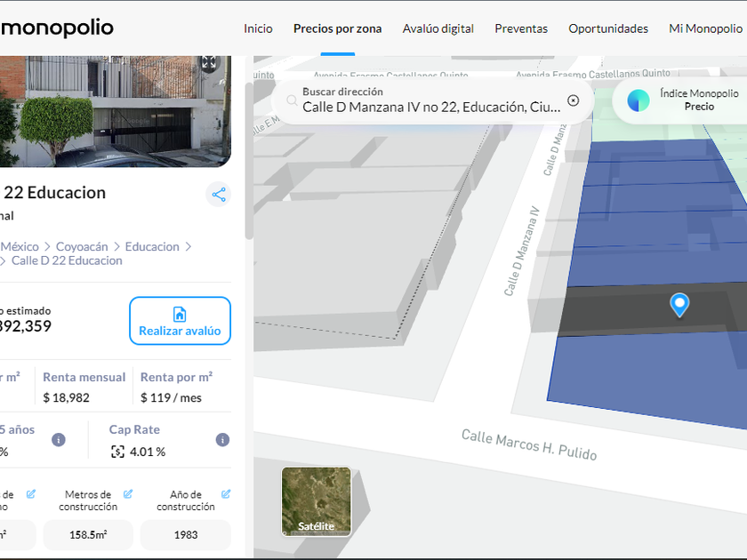
Task: Follow the Calle D 22 Educacion breadcrumb
Action: (x=67, y=260)
